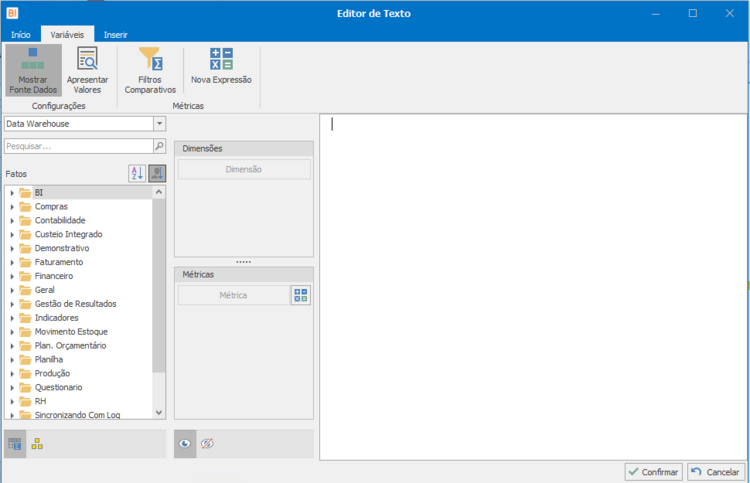Viewport: 750px width, 483px height.
Task: Click the Cancelar button
Action: [716, 472]
